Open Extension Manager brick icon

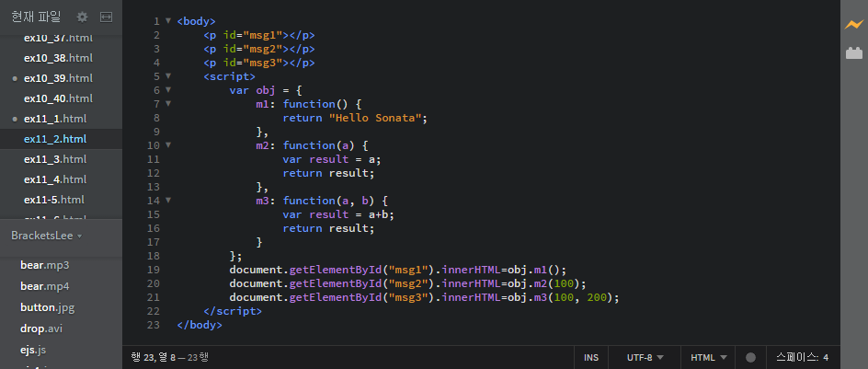click(x=853, y=53)
